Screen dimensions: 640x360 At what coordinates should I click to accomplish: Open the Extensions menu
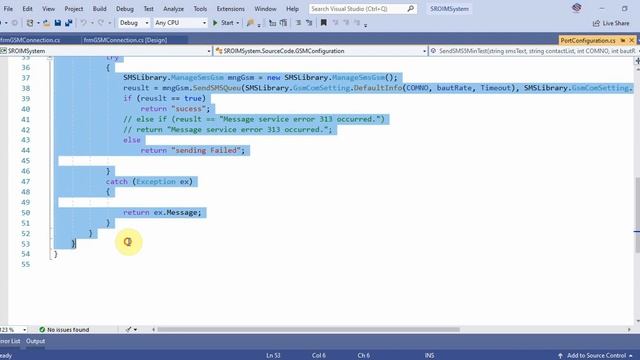coord(231,9)
